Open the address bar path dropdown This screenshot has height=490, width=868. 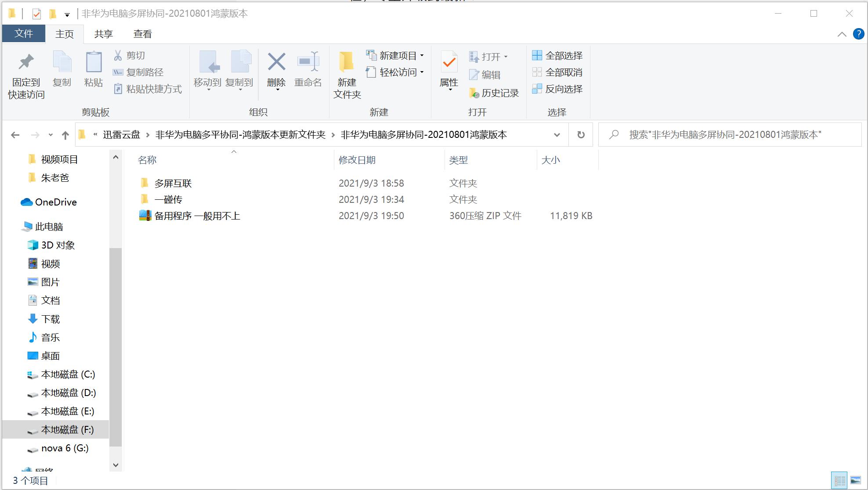tap(556, 135)
